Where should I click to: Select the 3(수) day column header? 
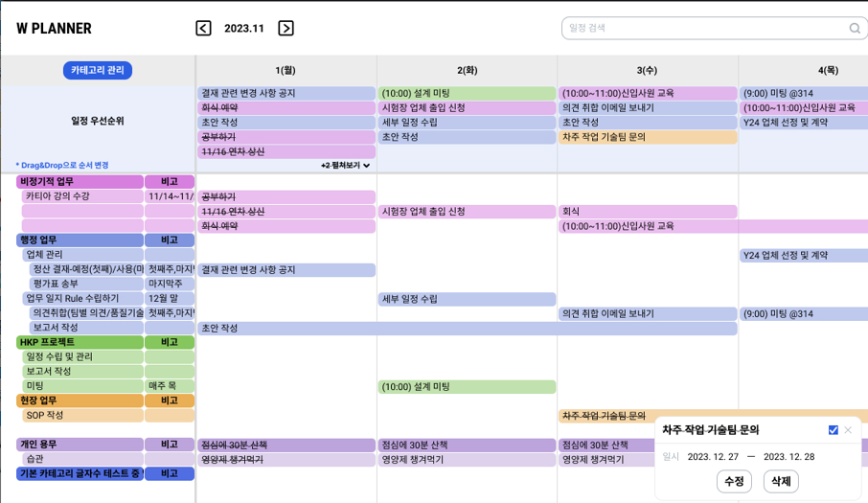647,70
